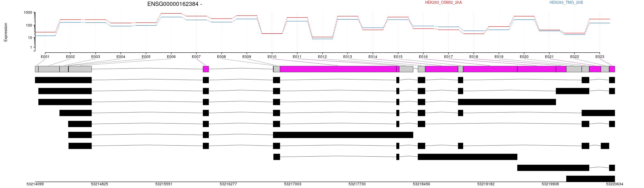Click genomic coordinate 53220634
This screenshot has width=644, height=188.
coord(615,184)
